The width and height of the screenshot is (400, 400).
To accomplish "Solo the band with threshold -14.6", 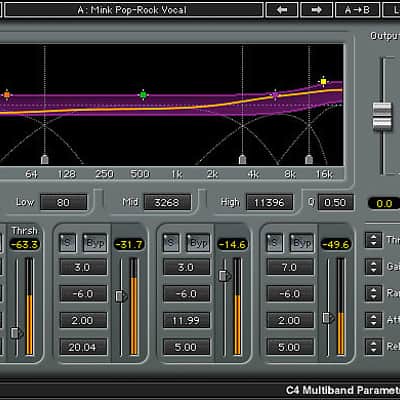I will tap(171, 243).
